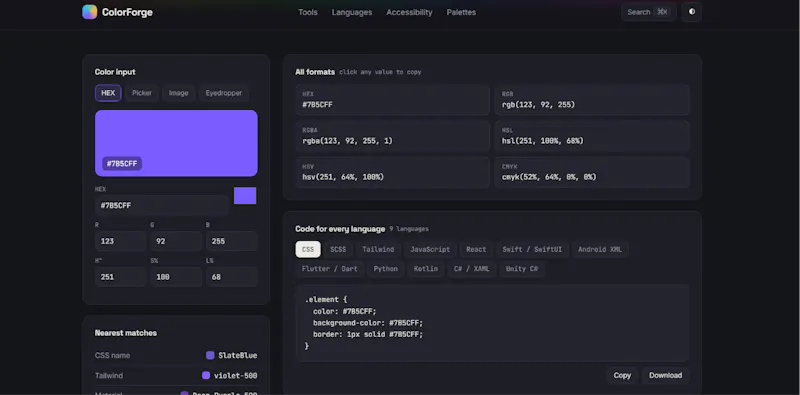Click the SlateBlue color swatch

coord(210,355)
